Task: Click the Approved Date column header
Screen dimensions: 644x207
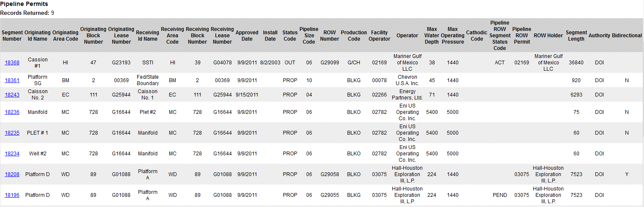Action: click(x=247, y=36)
